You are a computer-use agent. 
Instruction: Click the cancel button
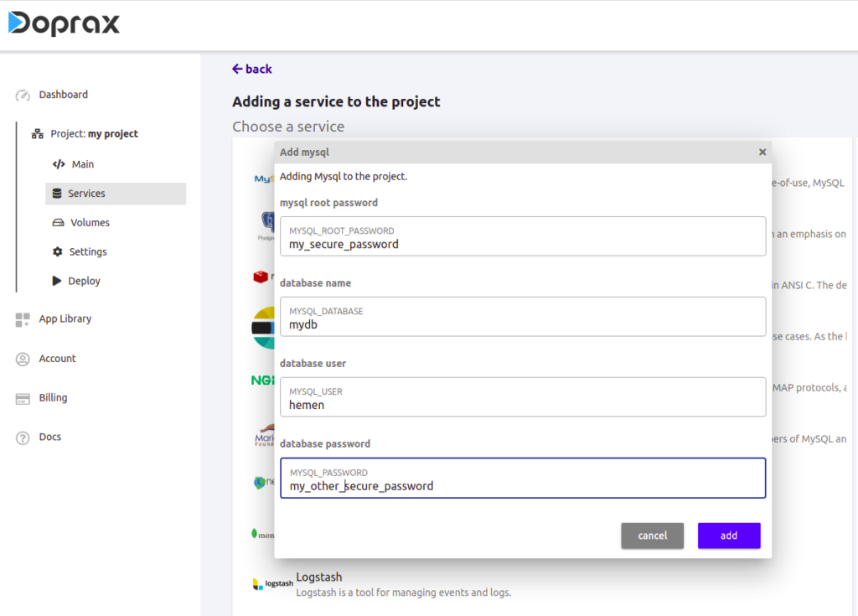[652, 536]
